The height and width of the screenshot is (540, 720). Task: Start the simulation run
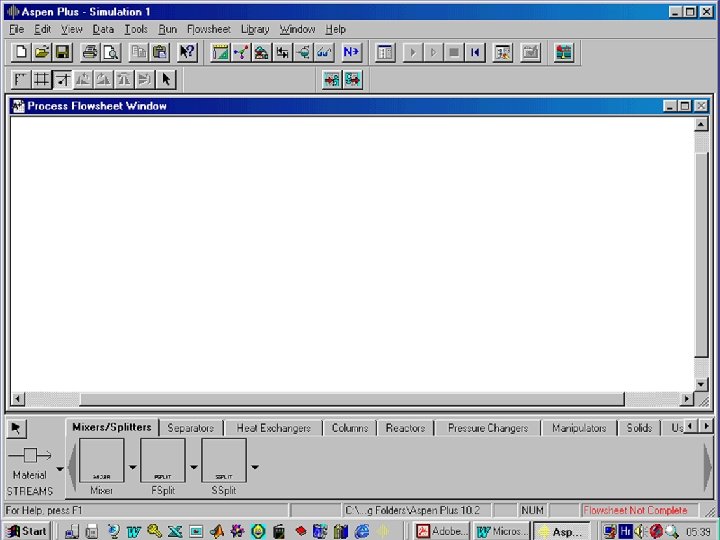pyautogui.click(x=412, y=52)
